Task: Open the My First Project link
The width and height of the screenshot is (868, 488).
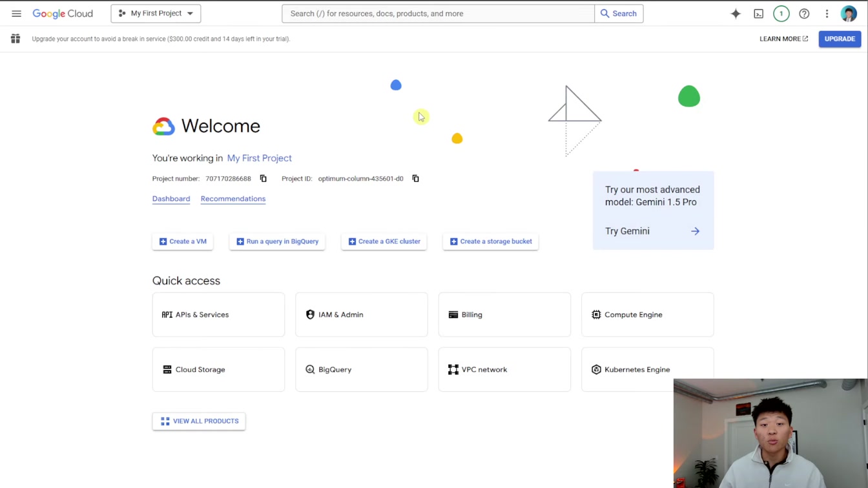Action: (x=259, y=158)
